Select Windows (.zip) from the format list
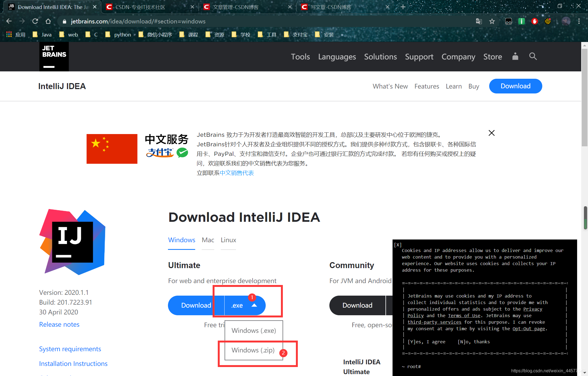Screen dimensions: 588x376 253,350
